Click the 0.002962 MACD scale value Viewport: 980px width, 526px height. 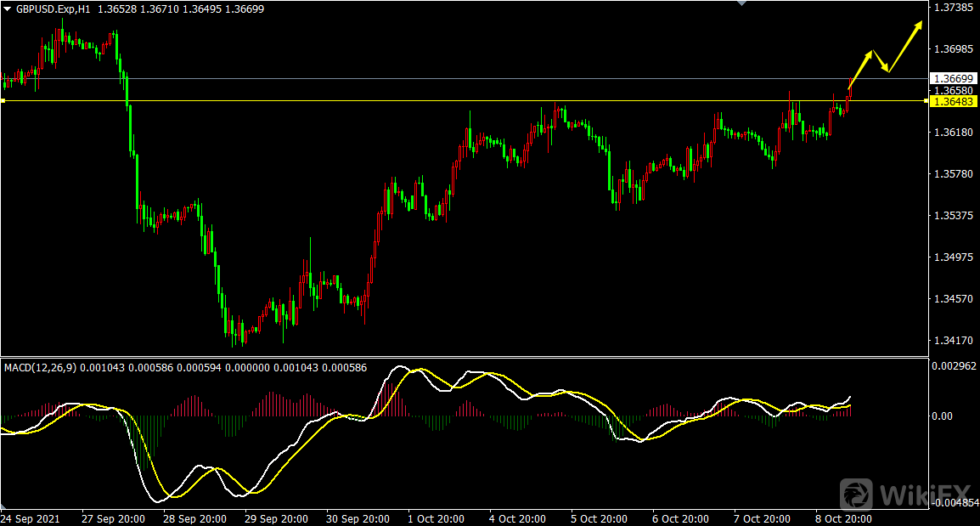(955, 365)
